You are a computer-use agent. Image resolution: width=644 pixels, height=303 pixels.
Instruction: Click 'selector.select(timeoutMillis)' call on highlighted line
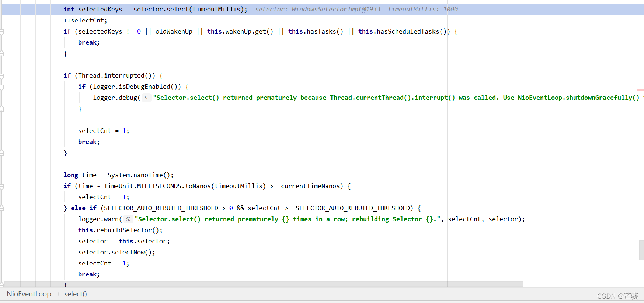pyautogui.click(x=189, y=9)
